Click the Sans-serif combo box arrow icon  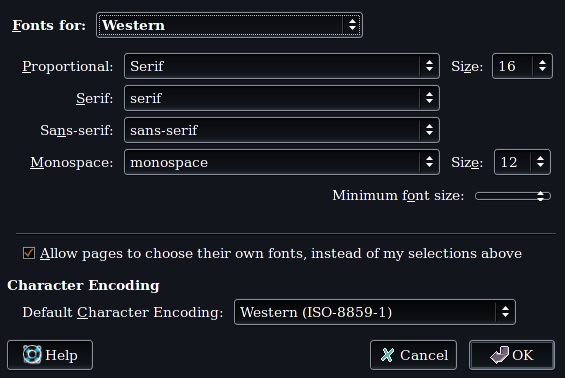tap(429, 130)
